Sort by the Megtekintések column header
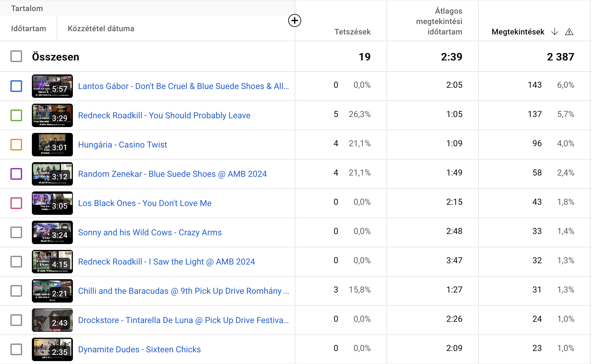Viewport: 592px width, 364px height. 518,32
